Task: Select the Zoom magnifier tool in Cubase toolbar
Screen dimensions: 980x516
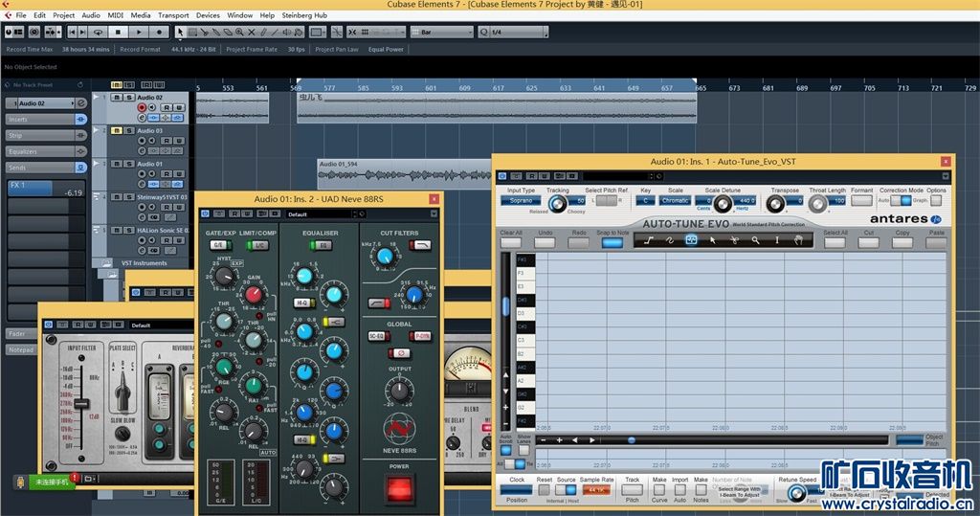Action: tap(239, 32)
